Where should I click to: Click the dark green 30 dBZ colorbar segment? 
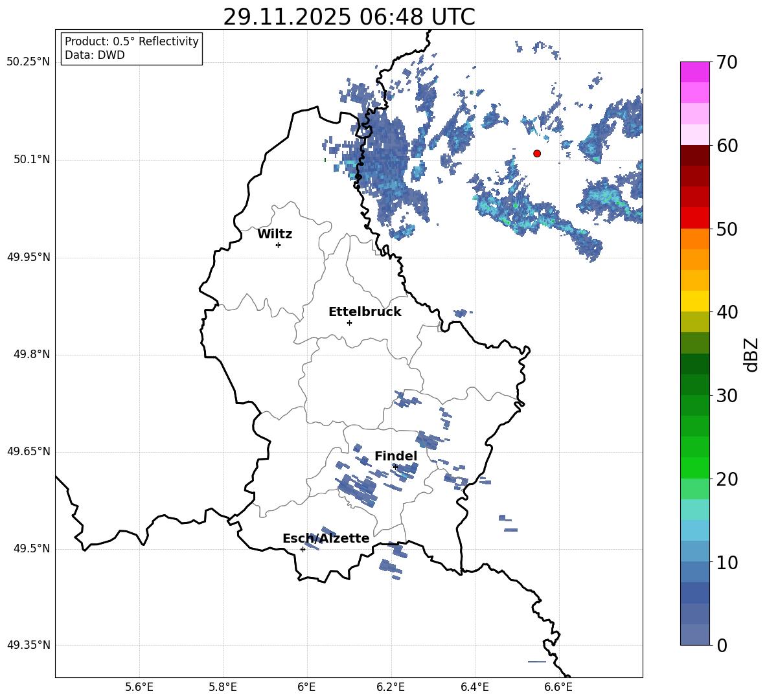coord(695,385)
